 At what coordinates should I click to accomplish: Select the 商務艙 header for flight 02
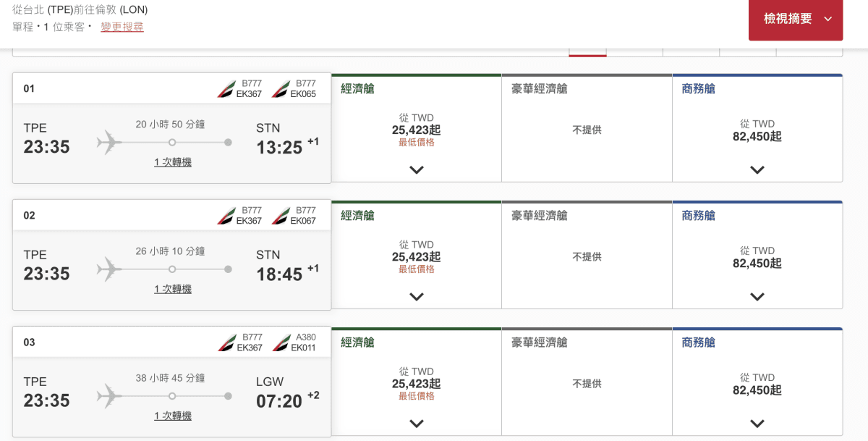(x=699, y=216)
